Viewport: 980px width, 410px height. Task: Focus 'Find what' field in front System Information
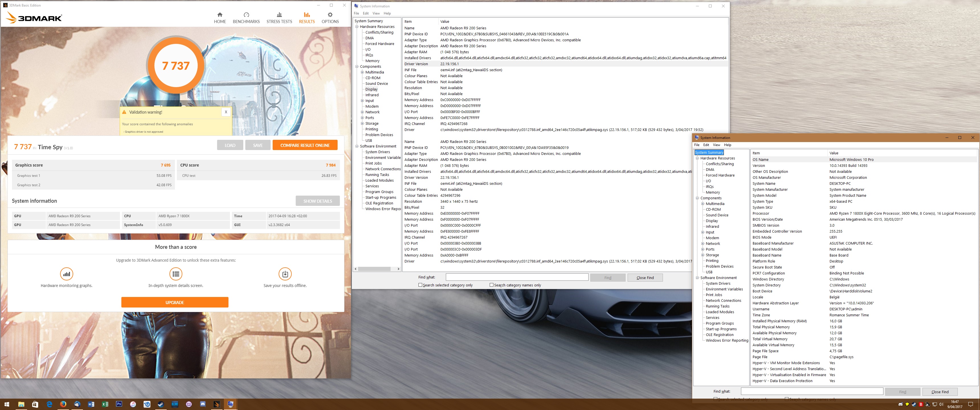tap(812, 391)
